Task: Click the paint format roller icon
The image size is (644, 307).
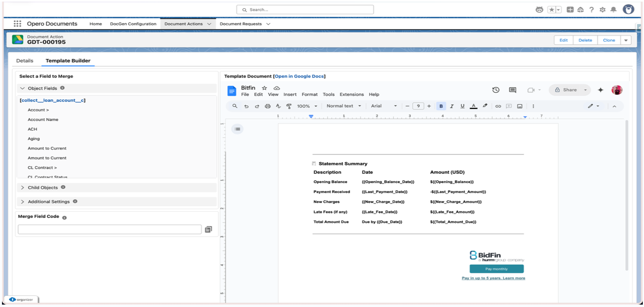Action: coord(289,106)
